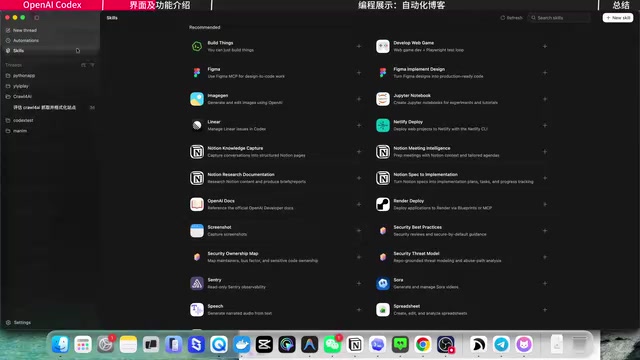Open Google Chrome from the Dock

click(423, 344)
